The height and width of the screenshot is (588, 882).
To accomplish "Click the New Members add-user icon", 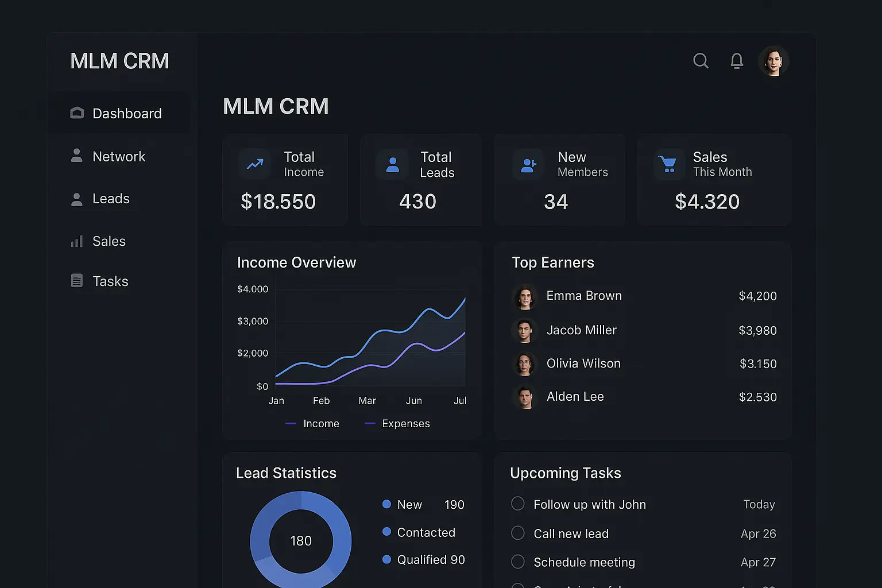I will point(528,165).
